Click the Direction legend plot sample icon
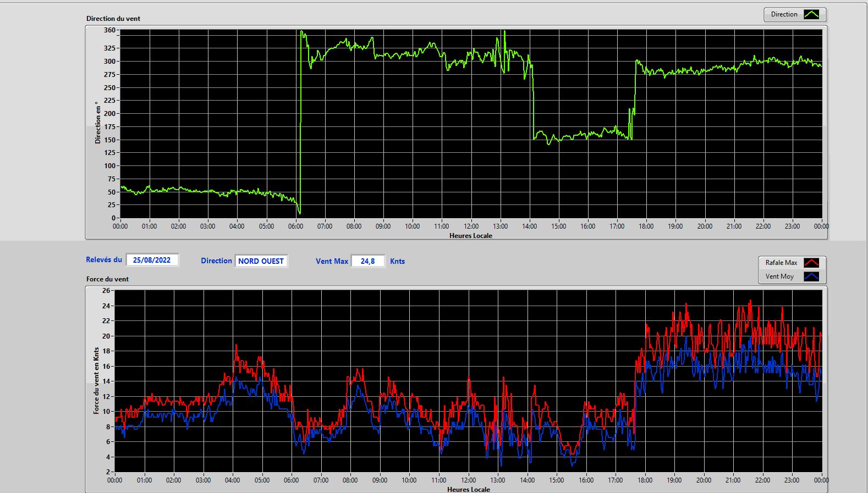 pyautogui.click(x=811, y=14)
